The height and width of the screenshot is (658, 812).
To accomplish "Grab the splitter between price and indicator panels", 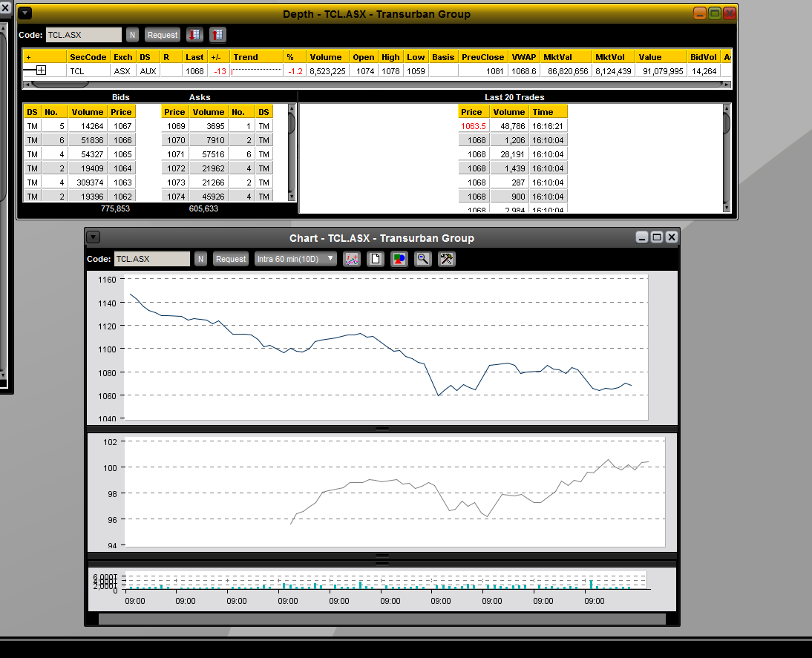I will point(382,429).
